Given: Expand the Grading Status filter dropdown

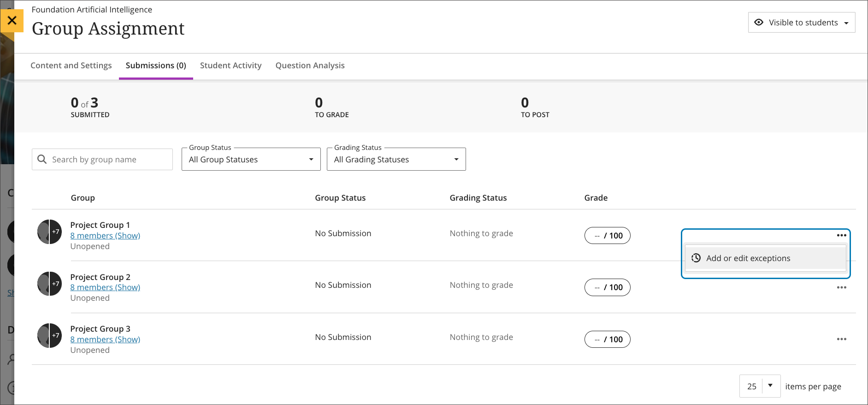Looking at the screenshot, I should [396, 160].
